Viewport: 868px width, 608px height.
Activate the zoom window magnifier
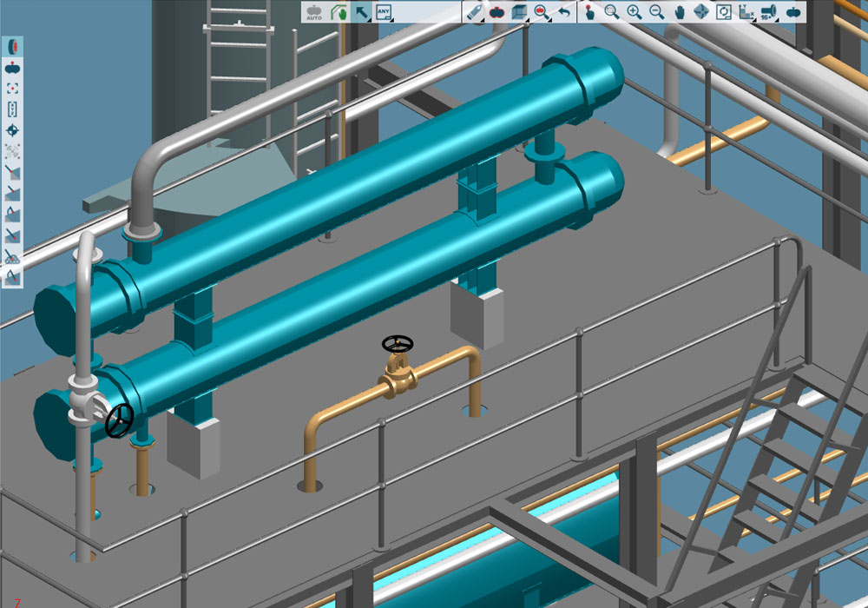(612, 12)
